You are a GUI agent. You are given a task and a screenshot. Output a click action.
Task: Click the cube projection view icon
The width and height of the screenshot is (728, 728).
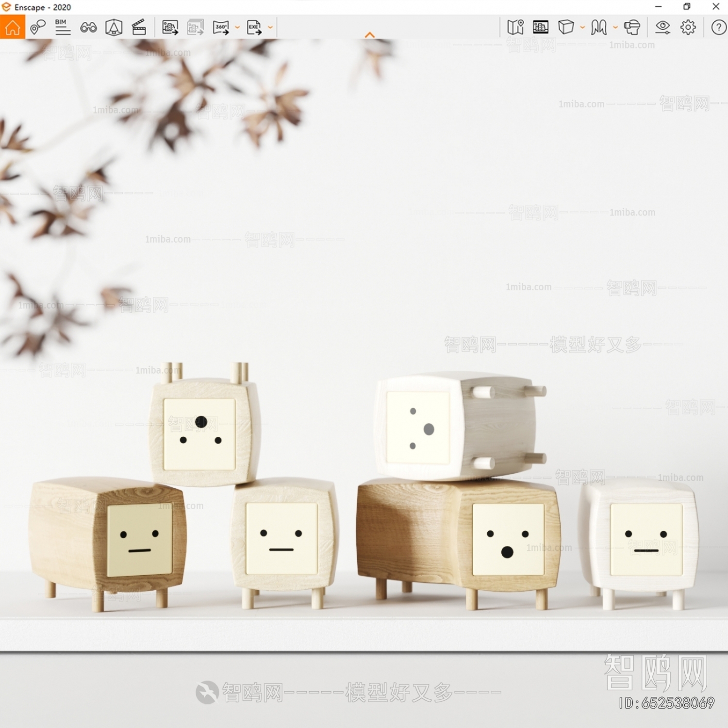coord(566,27)
